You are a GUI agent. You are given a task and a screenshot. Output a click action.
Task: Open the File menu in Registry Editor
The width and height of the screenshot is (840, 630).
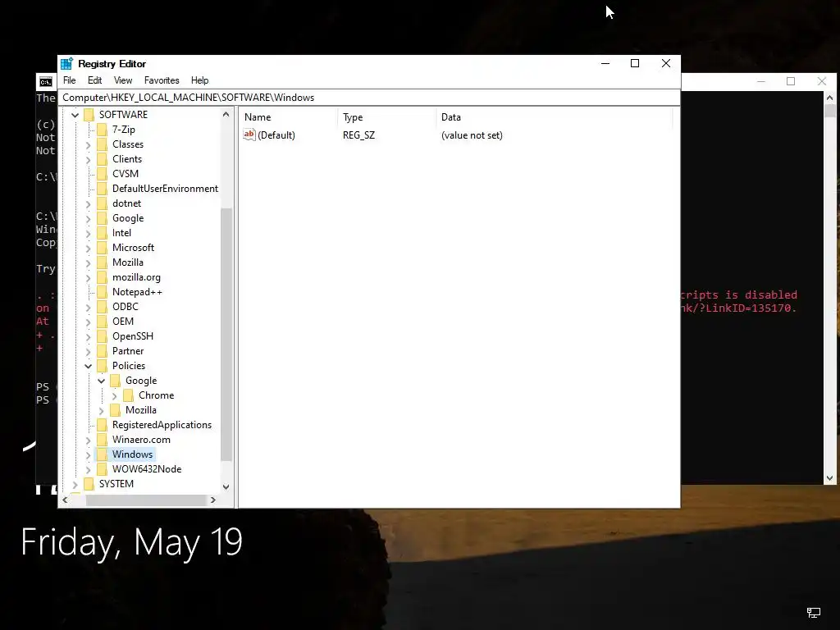click(69, 80)
